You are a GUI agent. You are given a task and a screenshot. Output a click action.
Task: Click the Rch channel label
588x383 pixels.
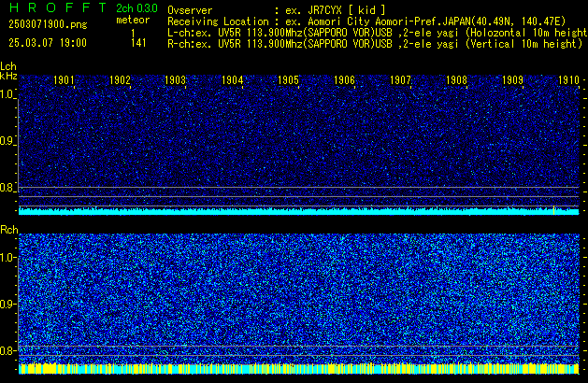tap(9, 230)
